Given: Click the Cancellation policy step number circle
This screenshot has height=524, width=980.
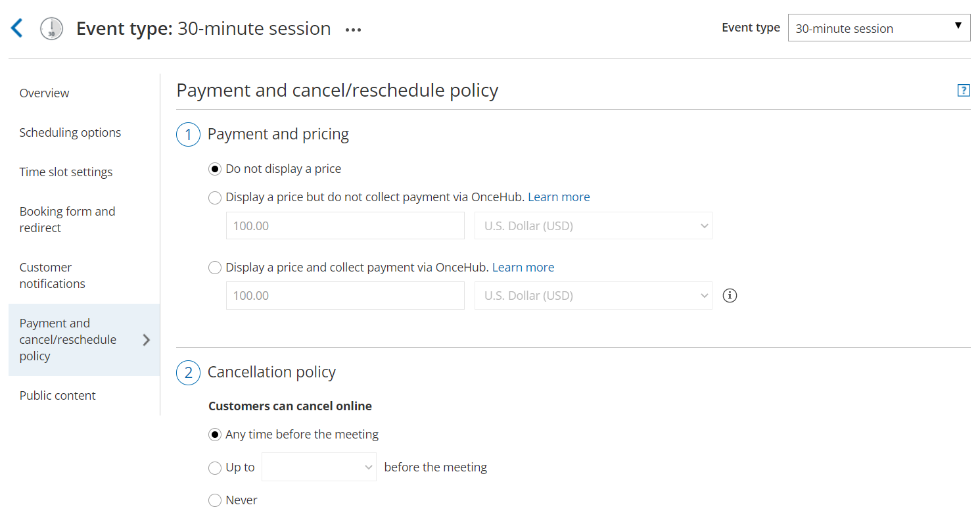Looking at the screenshot, I should (x=188, y=372).
